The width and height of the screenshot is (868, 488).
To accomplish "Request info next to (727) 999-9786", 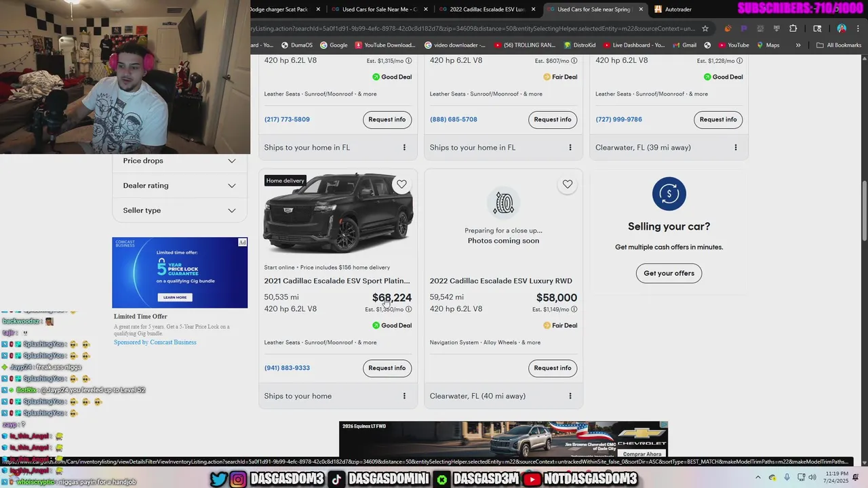I will [718, 119].
